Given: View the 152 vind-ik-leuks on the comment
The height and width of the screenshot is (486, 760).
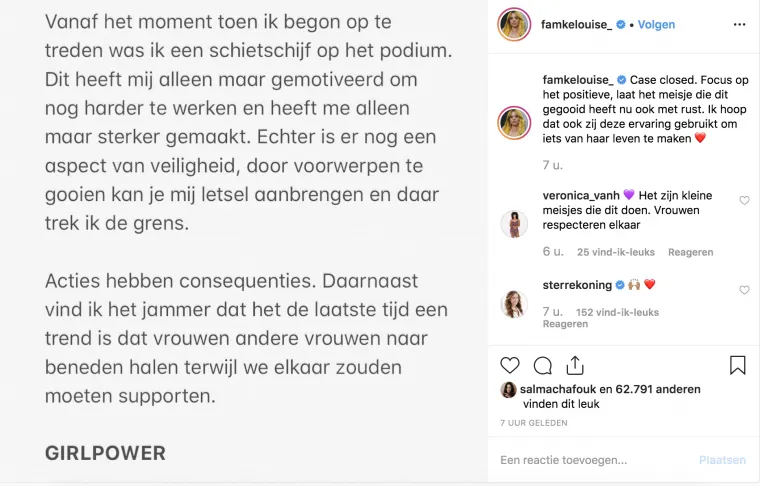Looking at the screenshot, I should coord(618,312).
